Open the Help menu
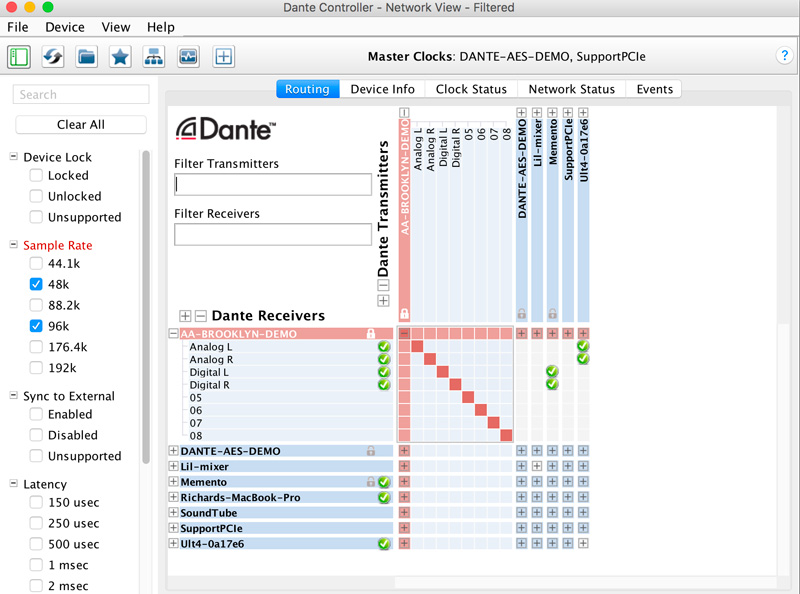 [161, 27]
